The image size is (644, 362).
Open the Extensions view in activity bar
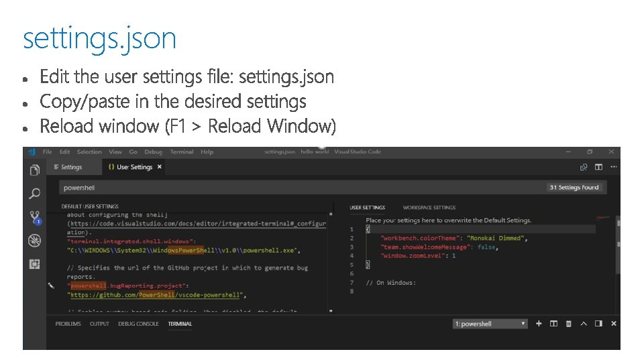pos(34,264)
